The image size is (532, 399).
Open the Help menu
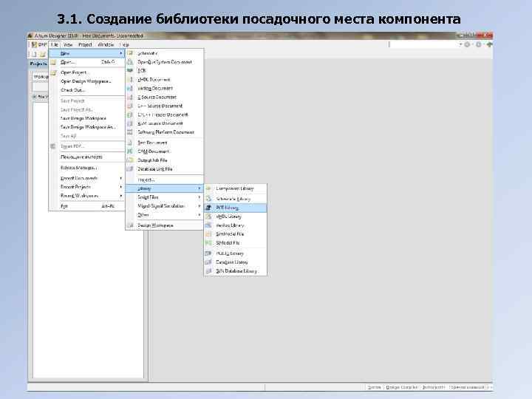[125, 44]
